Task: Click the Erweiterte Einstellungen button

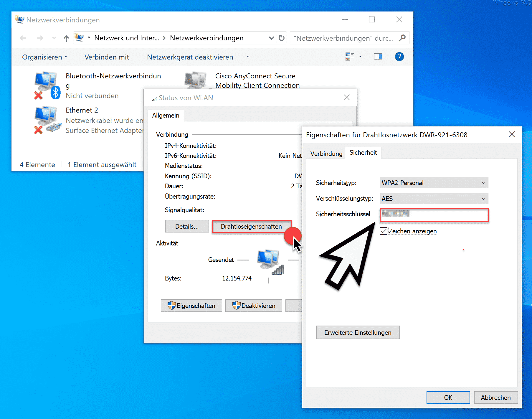Action: (x=358, y=332)
